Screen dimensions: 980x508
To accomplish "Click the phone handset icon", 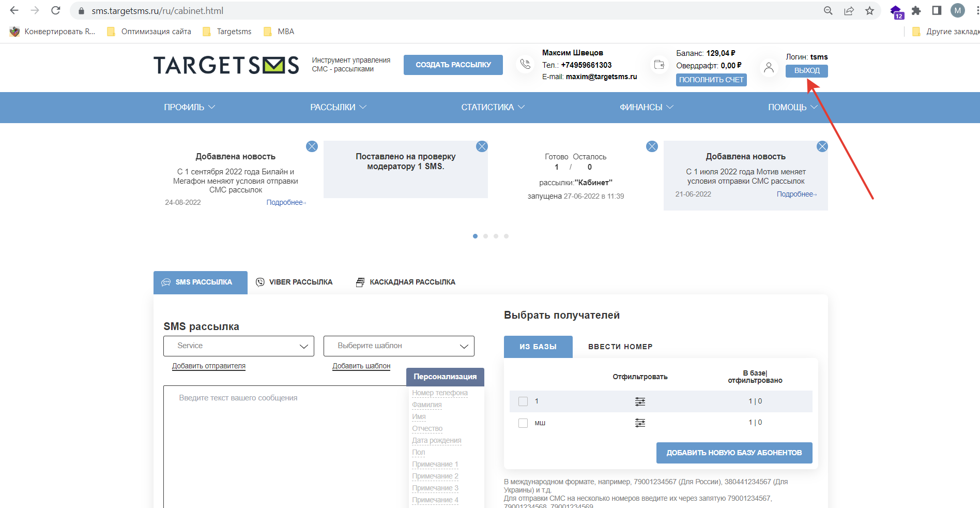I will click(525, 64).
